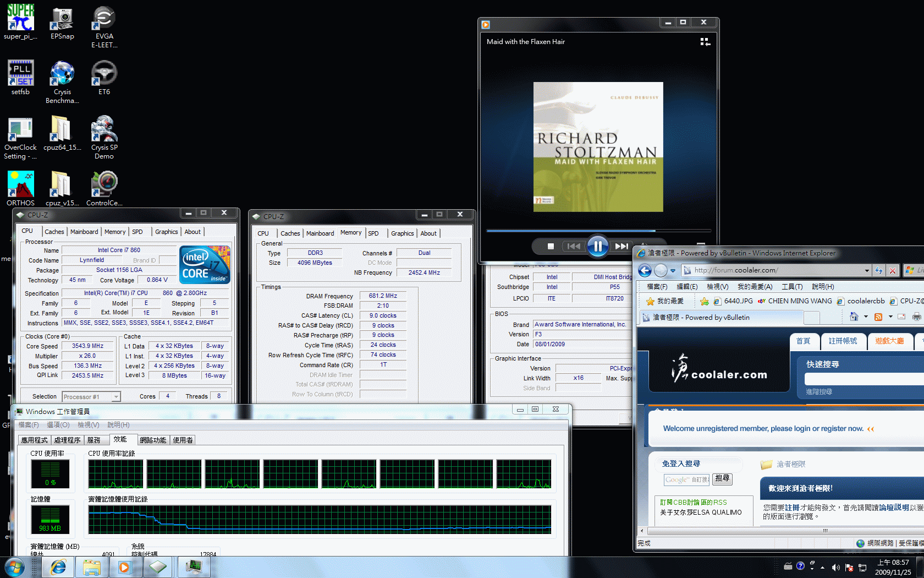The height and width of the screenshot is (578, 924).
Task: Click the IE Home icon
Action: pos(854,317)
